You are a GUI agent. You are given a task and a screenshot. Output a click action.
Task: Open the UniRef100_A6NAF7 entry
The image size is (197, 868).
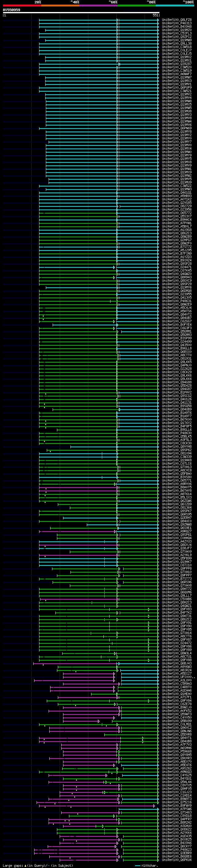pyautogui.click(x=177, y=74)
